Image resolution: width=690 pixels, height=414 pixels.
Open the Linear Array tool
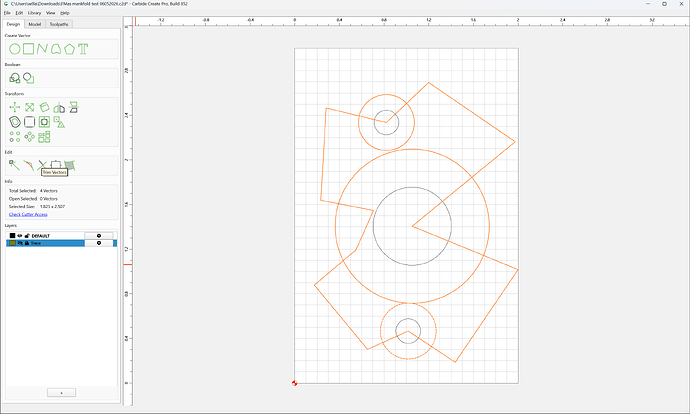coord(15,137)
